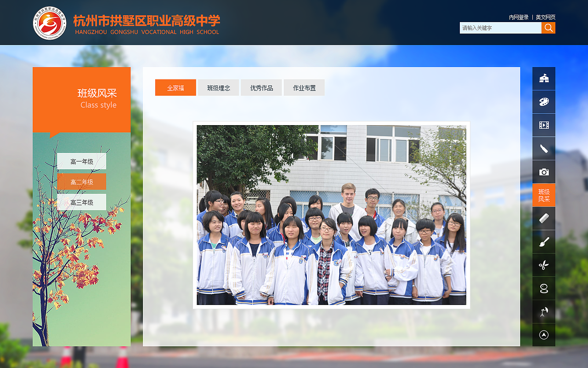
Task: Click the orange search magnifier button
Action: (548, 28)
